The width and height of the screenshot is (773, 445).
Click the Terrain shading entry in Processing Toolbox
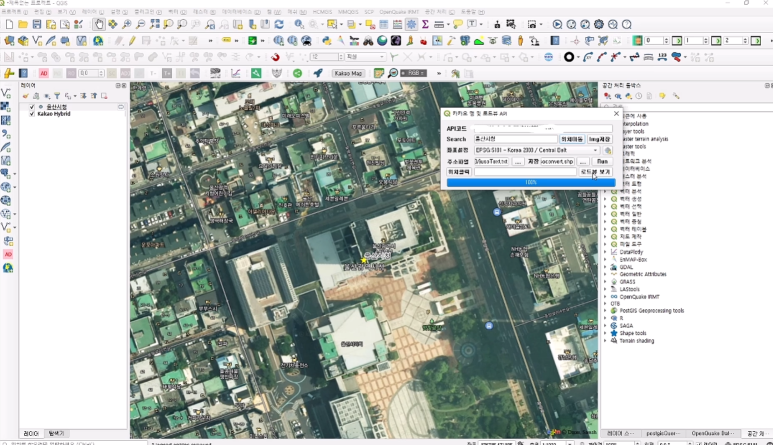tap(636, 341)
